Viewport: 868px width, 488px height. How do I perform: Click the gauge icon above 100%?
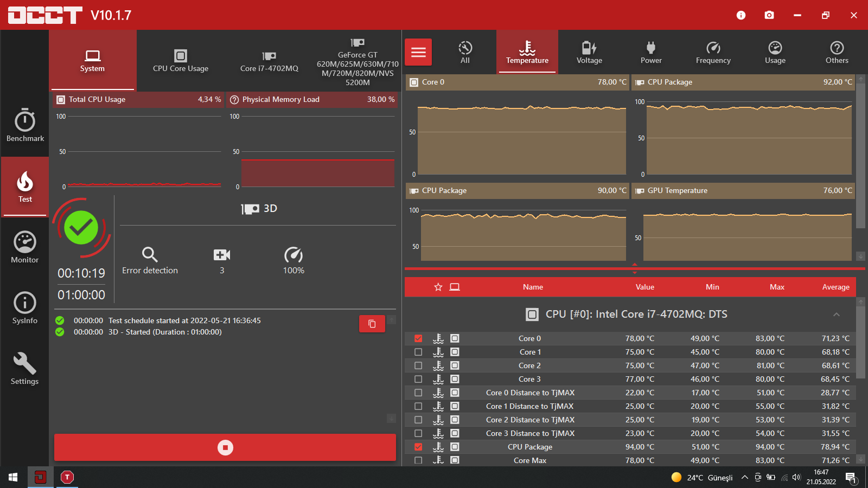click(293, 254)
